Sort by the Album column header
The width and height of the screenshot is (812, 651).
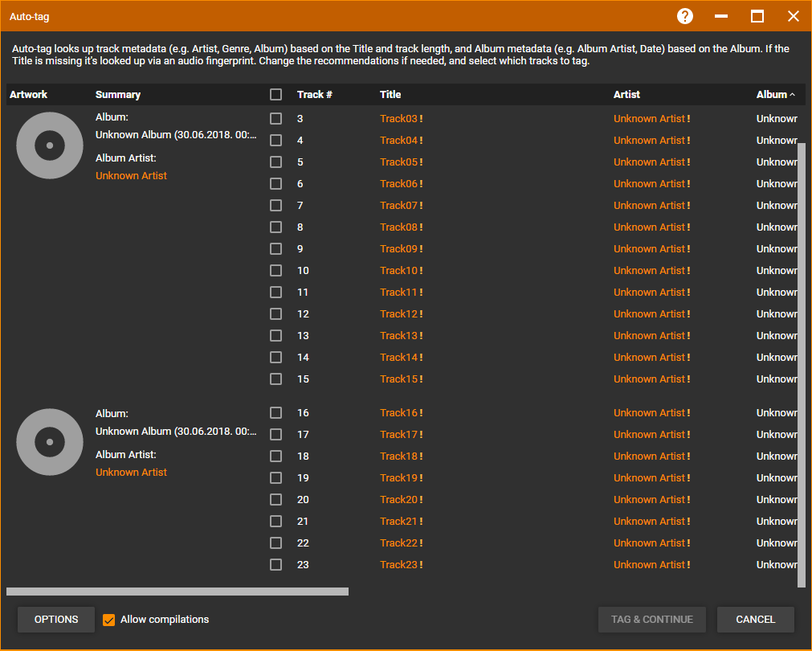[772, 95]
